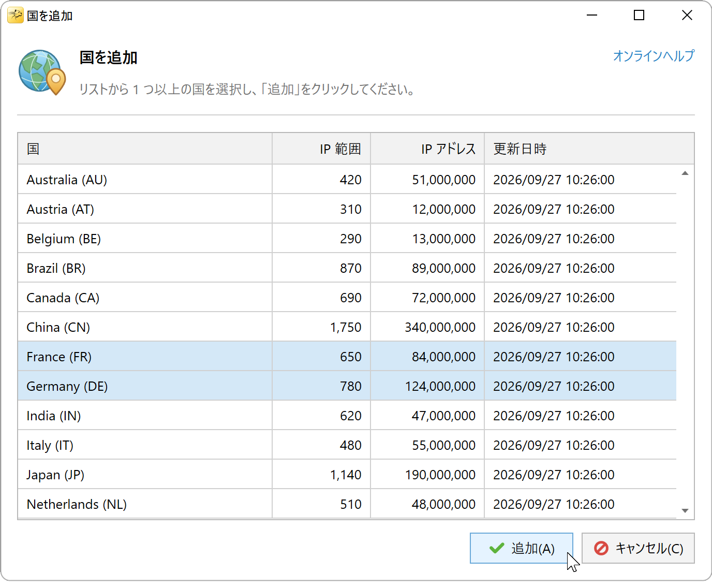Click the IP range value 870
This screenshot has width=712, height=588.
(x=351, y=268)
